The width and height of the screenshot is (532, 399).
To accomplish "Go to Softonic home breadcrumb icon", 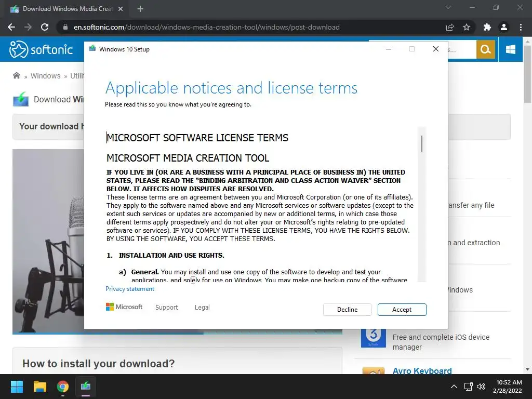I will [x=16, y=75].
